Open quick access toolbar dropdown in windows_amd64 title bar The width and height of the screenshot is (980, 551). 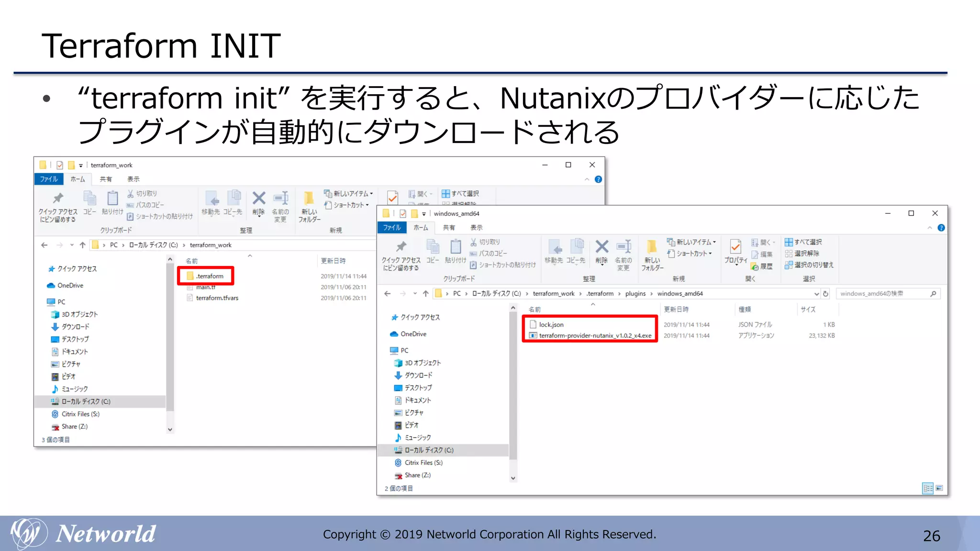pos(424,214)
